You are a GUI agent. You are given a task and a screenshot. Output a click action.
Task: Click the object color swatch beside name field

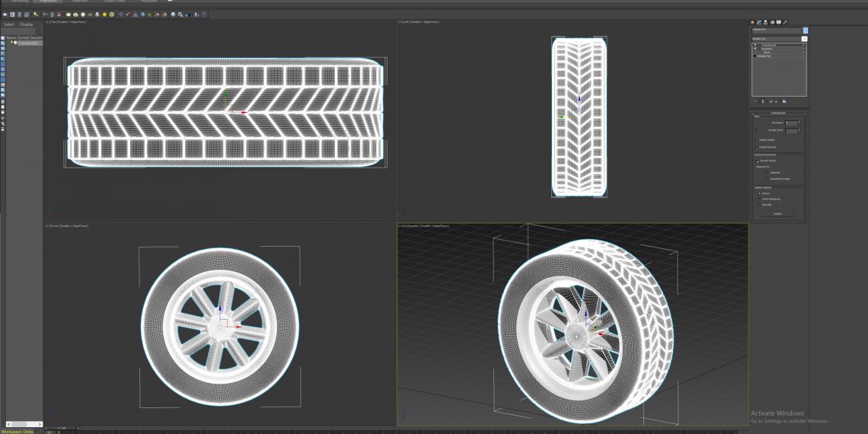(x=805, y=30)
